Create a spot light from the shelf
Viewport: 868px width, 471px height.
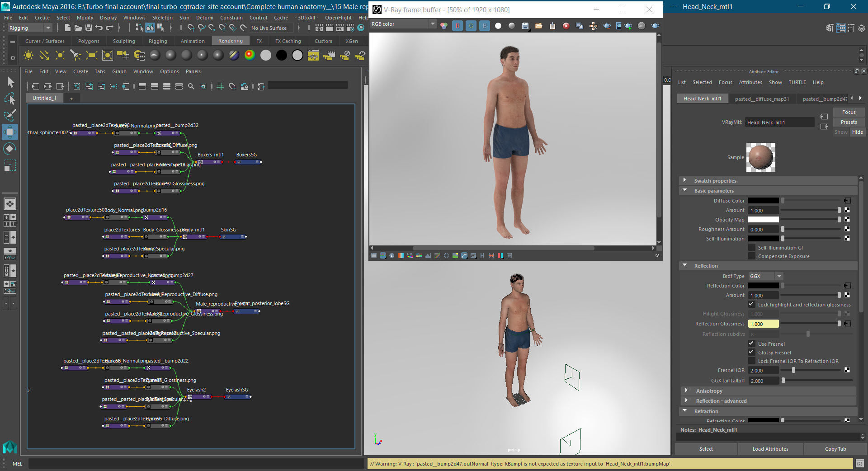pos(75,55)
